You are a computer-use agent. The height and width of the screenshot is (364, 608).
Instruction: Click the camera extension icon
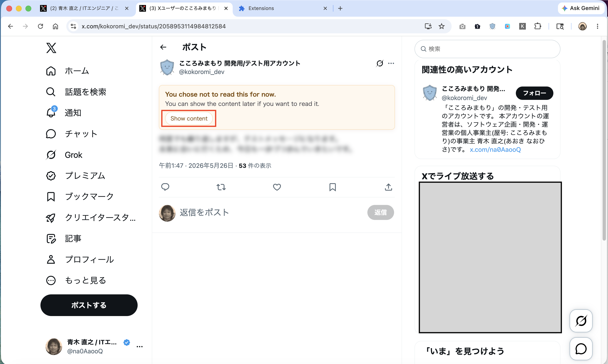(462, 26)
